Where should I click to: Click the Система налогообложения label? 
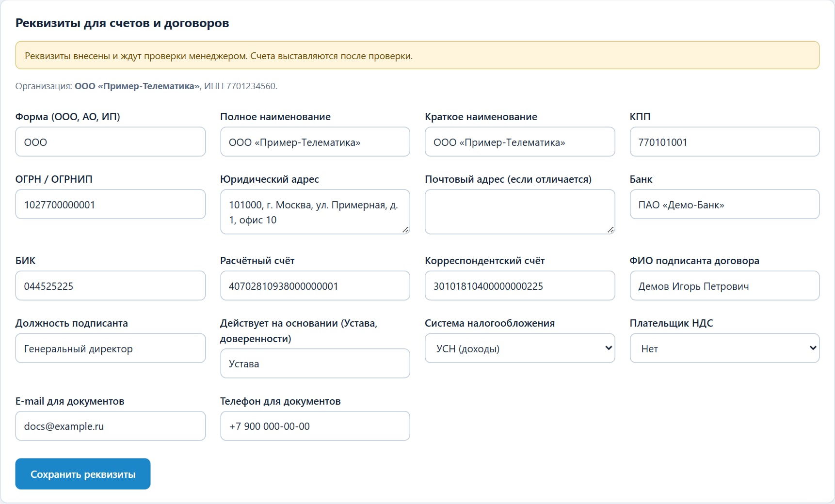(x=490, y=323)
